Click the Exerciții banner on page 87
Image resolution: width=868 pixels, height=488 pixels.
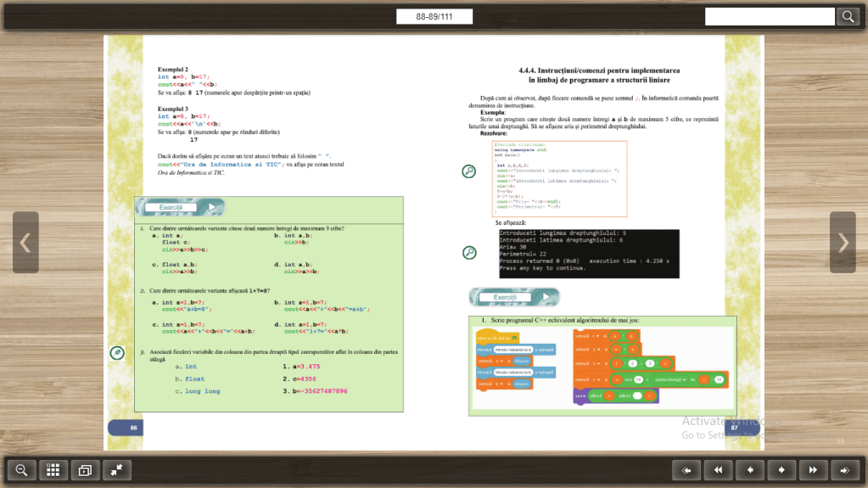coord(513,297)
